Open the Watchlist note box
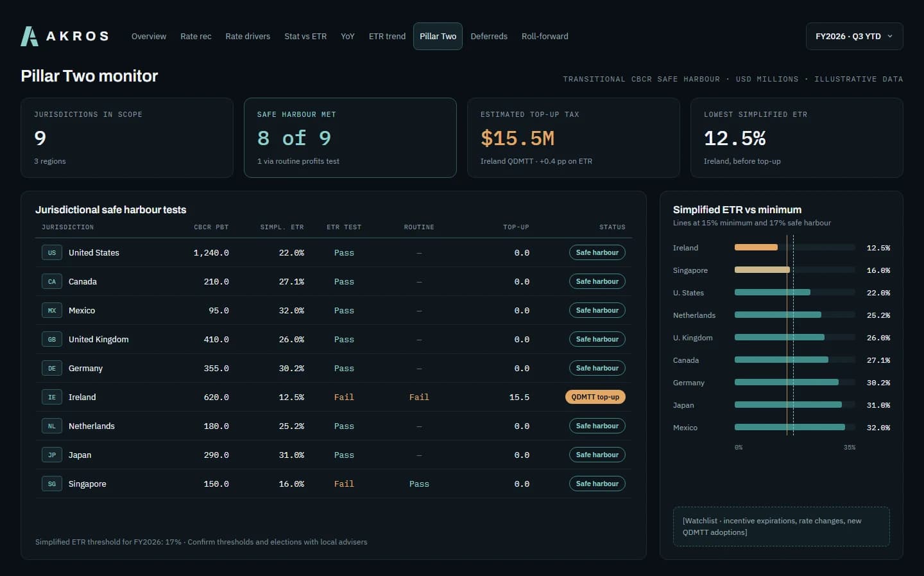 point(782,527)
